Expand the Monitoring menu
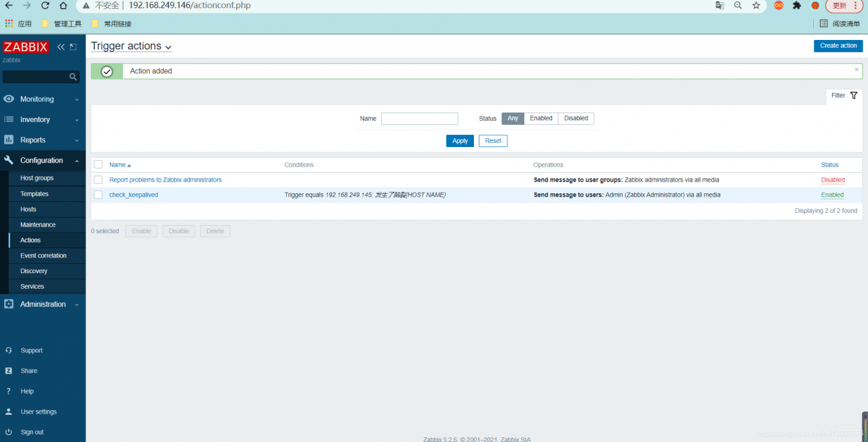Image resolution: width=868 pixels, height=442 pixels. [x=77, y=100]
